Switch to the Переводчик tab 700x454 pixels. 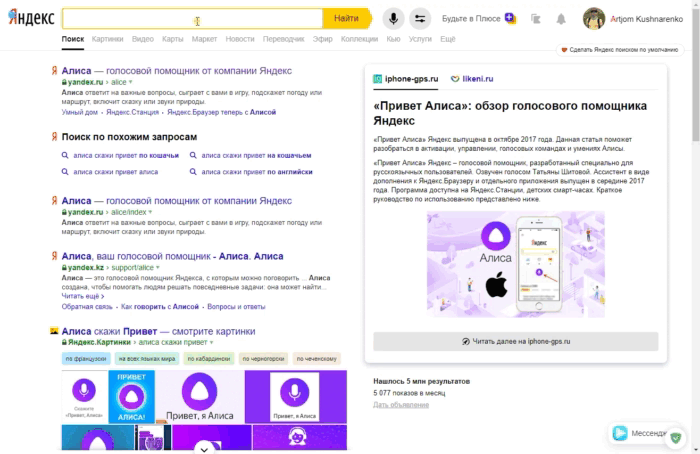[x=283, y=39]
